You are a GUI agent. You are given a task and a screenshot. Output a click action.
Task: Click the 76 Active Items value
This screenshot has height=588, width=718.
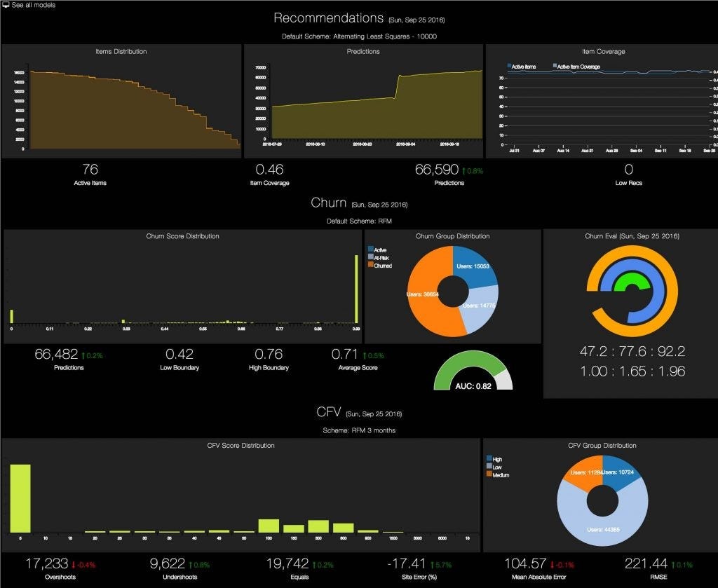pos(90,170)
